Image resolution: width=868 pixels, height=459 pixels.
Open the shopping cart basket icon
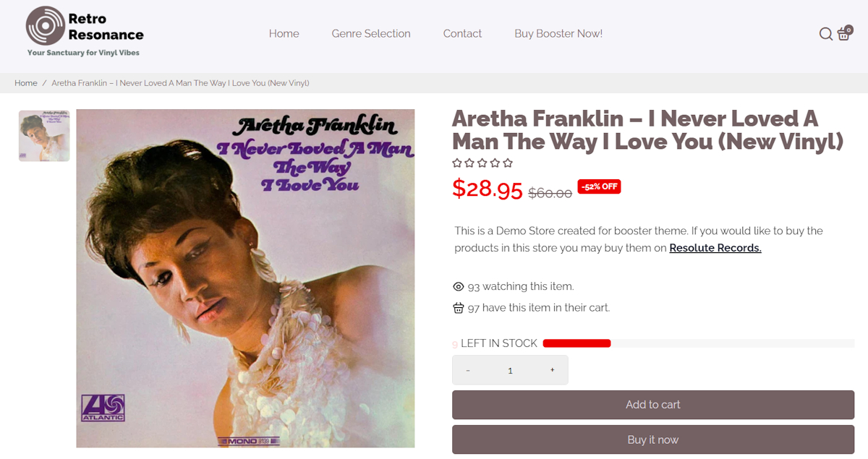(x=844, y=33)
